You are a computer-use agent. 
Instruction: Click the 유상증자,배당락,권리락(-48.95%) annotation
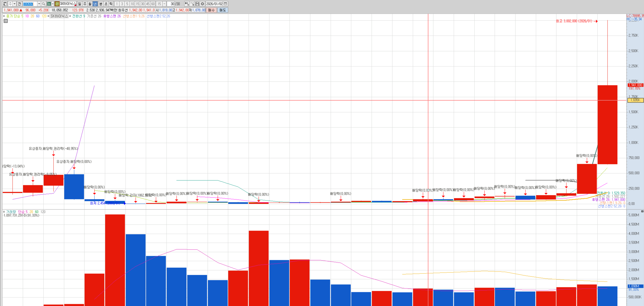(53, 149)
